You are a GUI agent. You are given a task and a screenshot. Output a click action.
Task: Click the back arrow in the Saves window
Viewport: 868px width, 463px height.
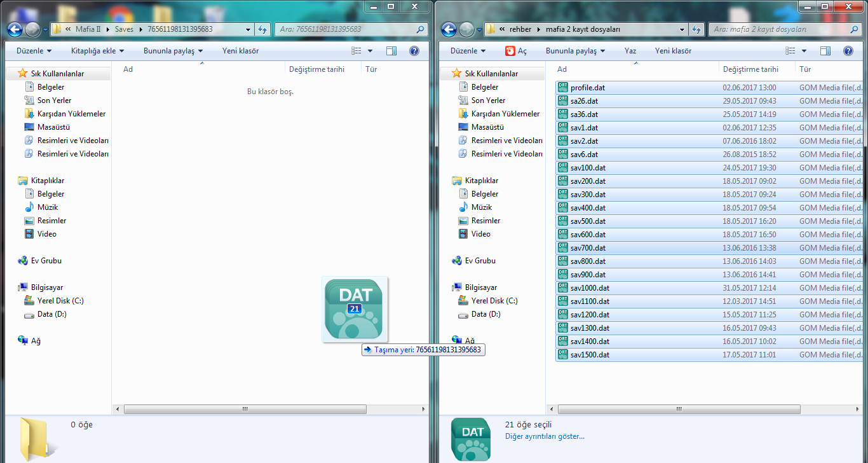point(15,29)
